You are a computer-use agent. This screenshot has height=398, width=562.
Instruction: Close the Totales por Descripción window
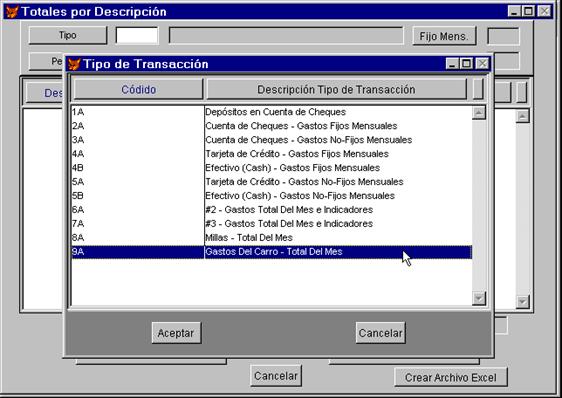tap(544, 11)
